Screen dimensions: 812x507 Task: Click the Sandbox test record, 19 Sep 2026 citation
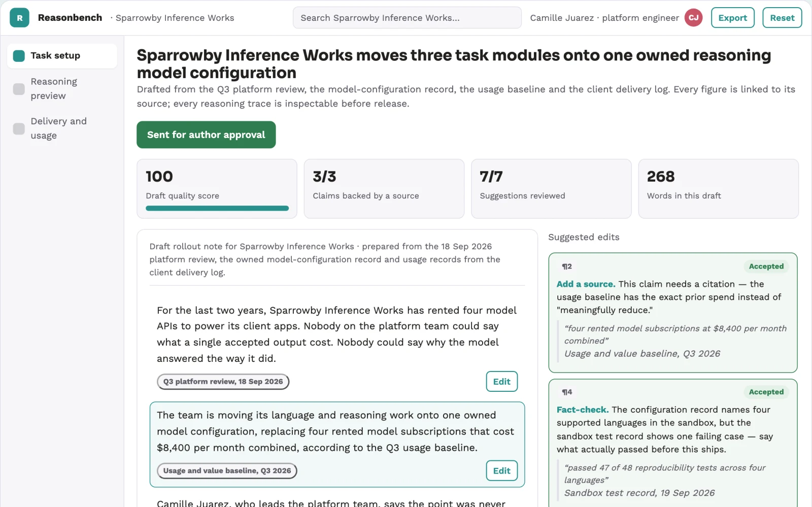click(x=639, y=493)
